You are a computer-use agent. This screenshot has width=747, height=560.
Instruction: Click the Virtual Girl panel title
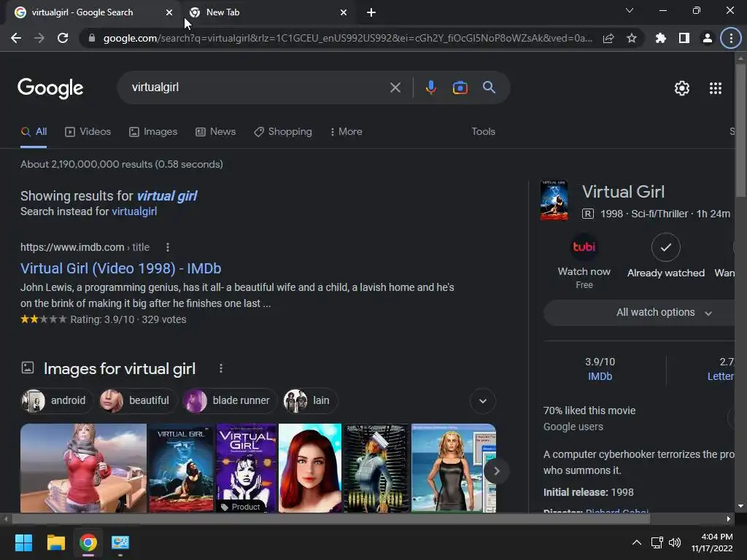(x=623, y=192)
